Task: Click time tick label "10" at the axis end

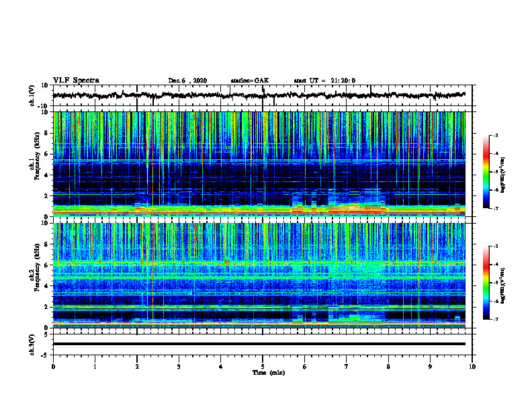Action: (472, 367)
